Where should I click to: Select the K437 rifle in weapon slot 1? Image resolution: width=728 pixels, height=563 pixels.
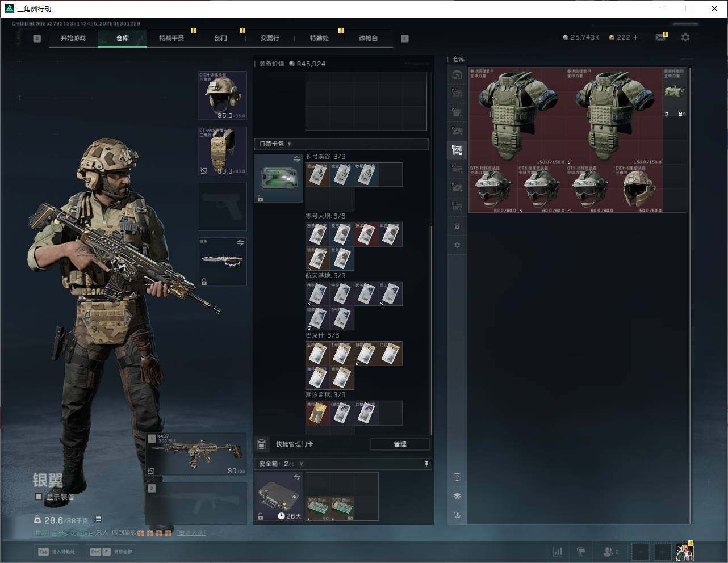point(196,455)
